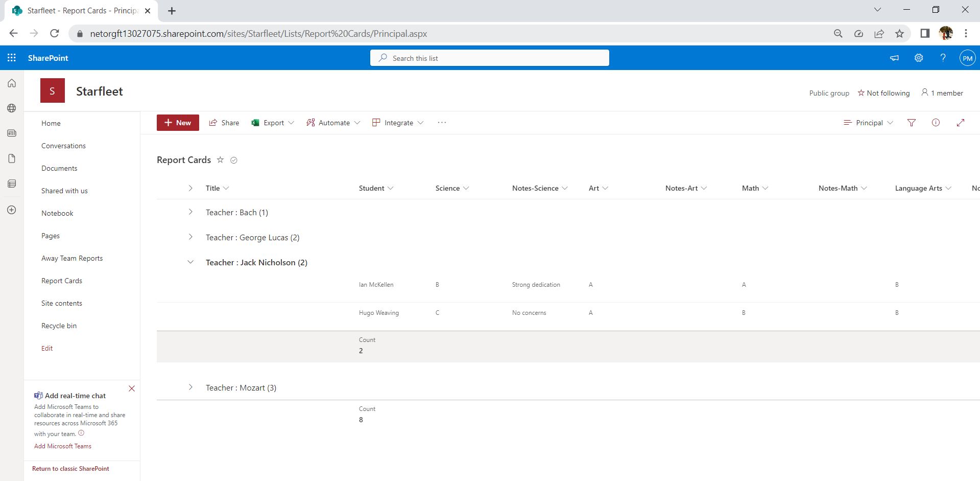Open the Export dropdown menu
The image size is (980, 481).
[x=273, y=123]
